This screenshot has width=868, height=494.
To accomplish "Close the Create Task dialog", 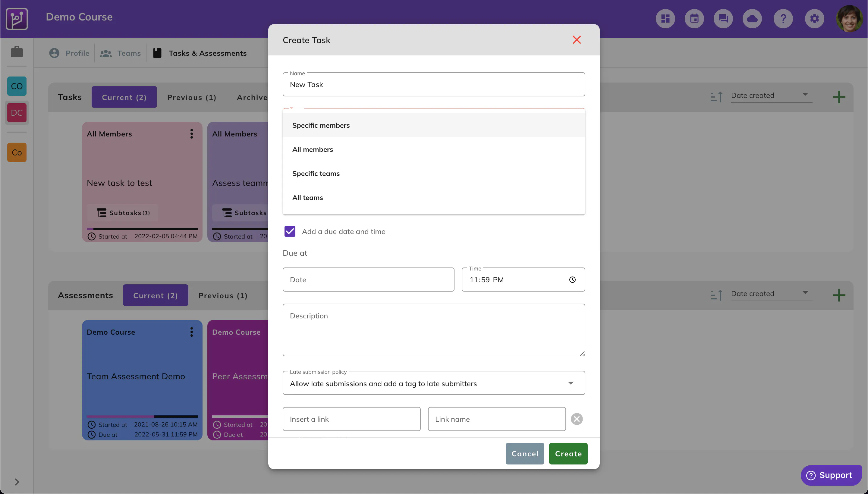I will click(576, 40).
